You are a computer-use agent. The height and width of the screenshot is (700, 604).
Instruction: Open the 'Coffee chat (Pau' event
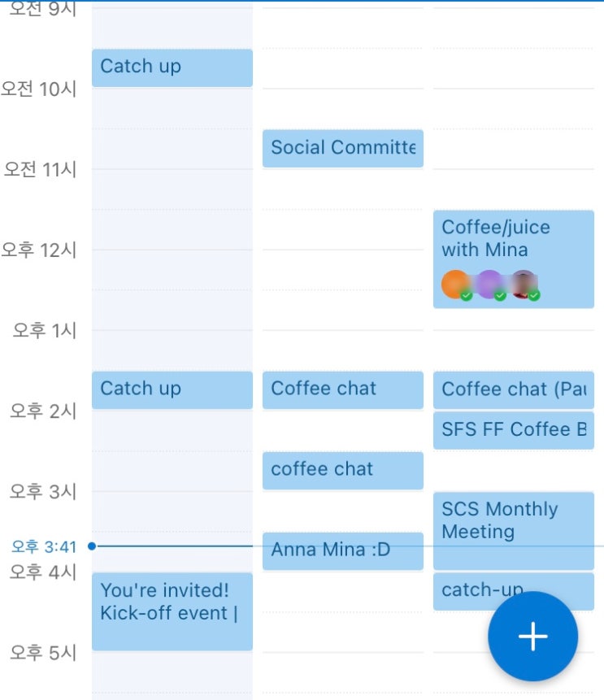coord(513,389)
